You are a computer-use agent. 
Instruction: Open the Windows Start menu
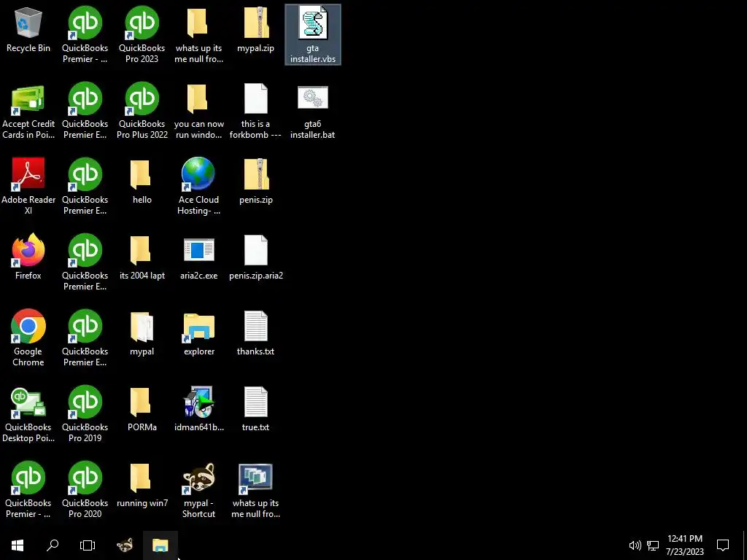pyautogui.click(x=18, y=545)
